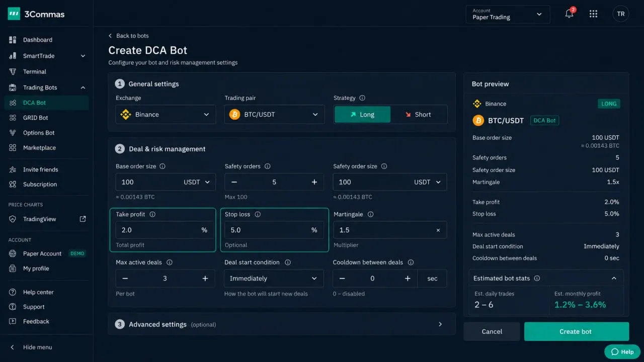Select the Long strategy option
The width and height of the screenshot is (644, 362).
pos(362,114)
